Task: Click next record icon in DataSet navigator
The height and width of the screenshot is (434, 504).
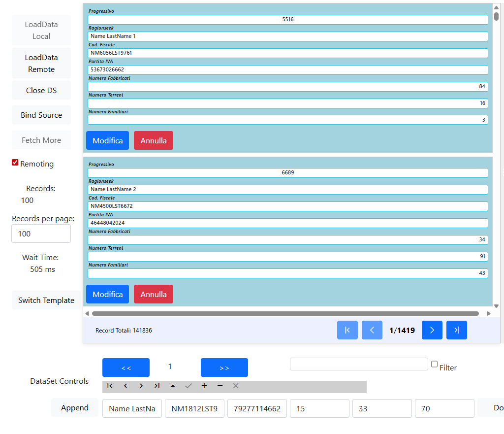Action: pos(141,386)
